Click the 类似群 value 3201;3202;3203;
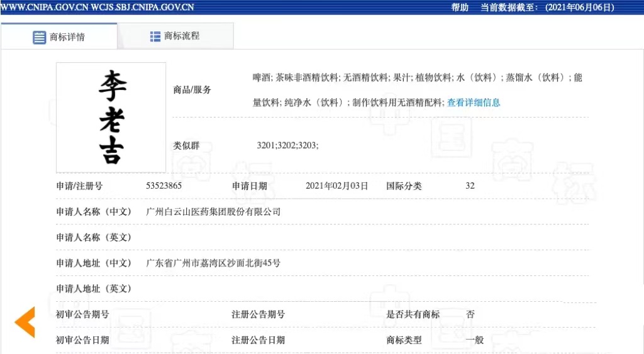 point(287,145)
